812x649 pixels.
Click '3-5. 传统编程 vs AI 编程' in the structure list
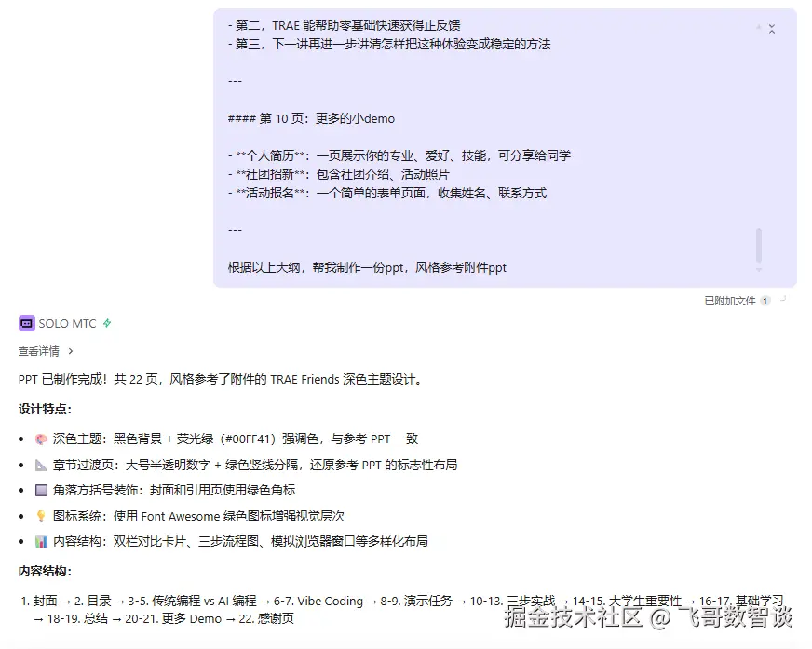click(x=192, y=602)
